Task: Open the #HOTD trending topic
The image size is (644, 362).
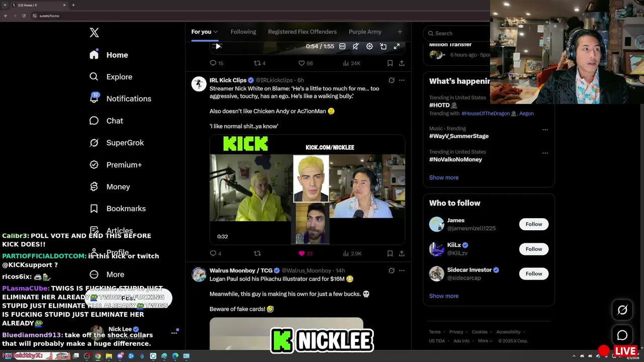Action: coord(439,105)
